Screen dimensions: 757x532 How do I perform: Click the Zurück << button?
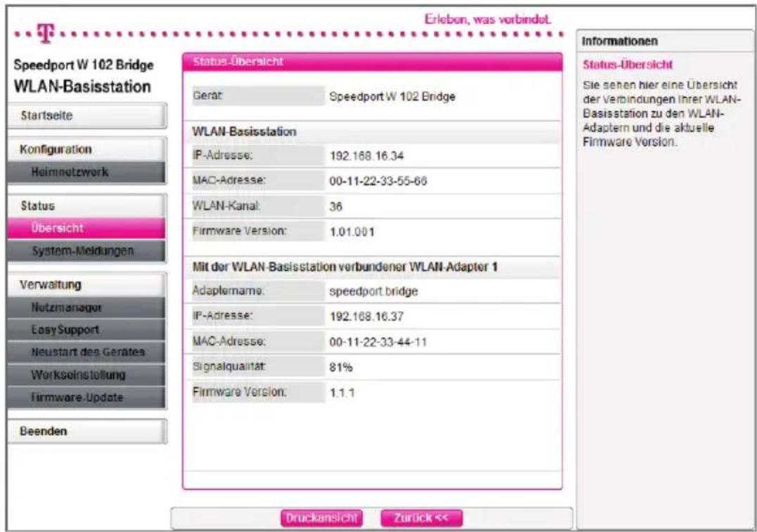point(421,518)
